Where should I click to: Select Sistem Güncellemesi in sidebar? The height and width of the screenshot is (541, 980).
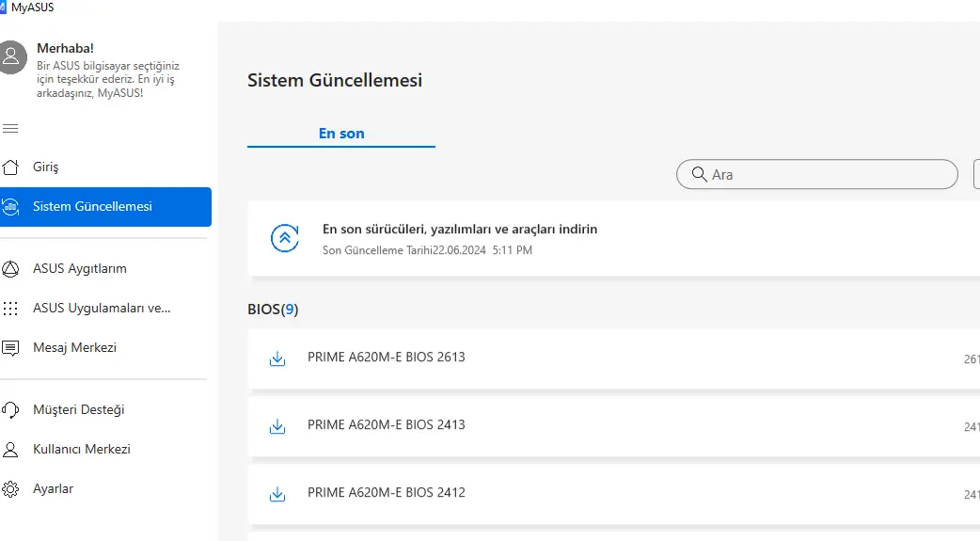pos(105,206)
